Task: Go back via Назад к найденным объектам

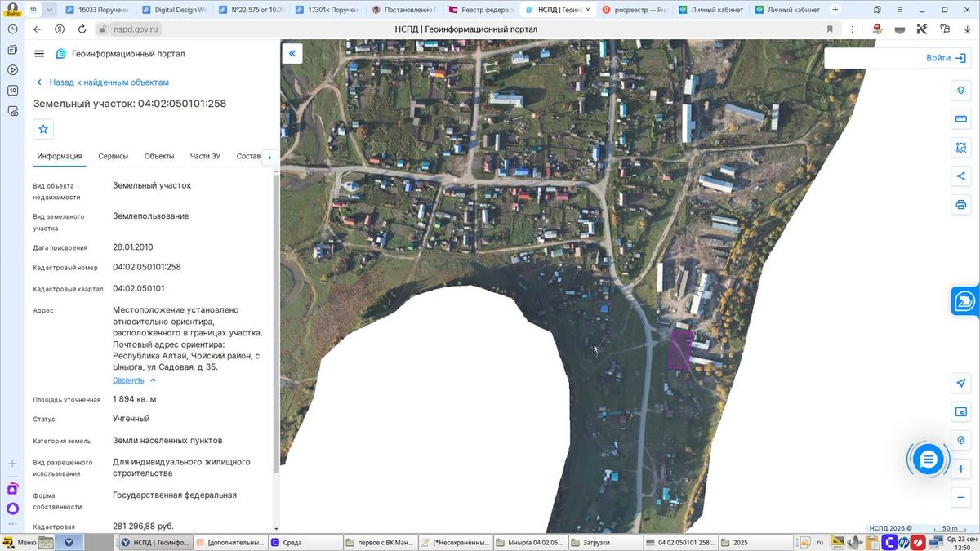Action: click(102, 82)
